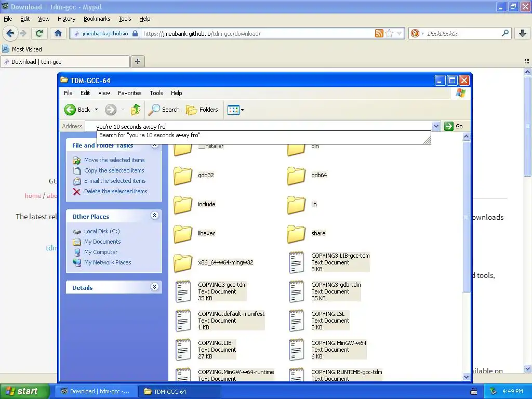Click the green Go arrow button

click(x=449, y=126)
